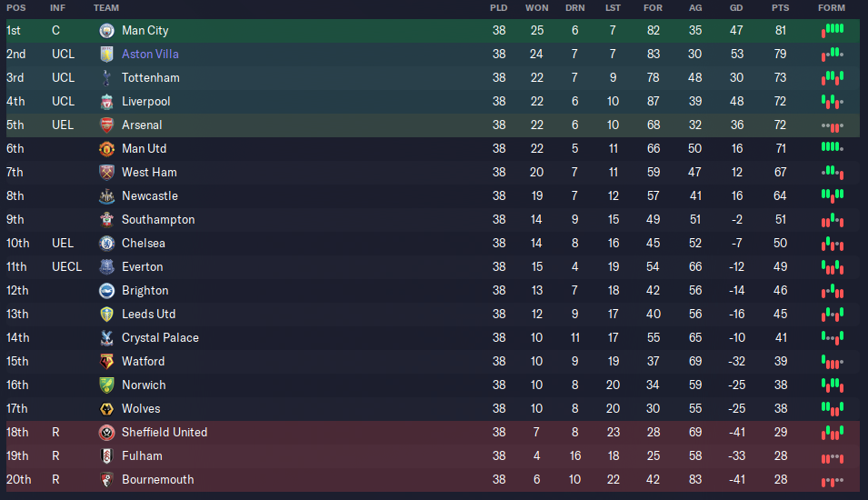Select the Bournemouth team name
The height and width of the screenshot is (500, 868).
tap(158, 479)
